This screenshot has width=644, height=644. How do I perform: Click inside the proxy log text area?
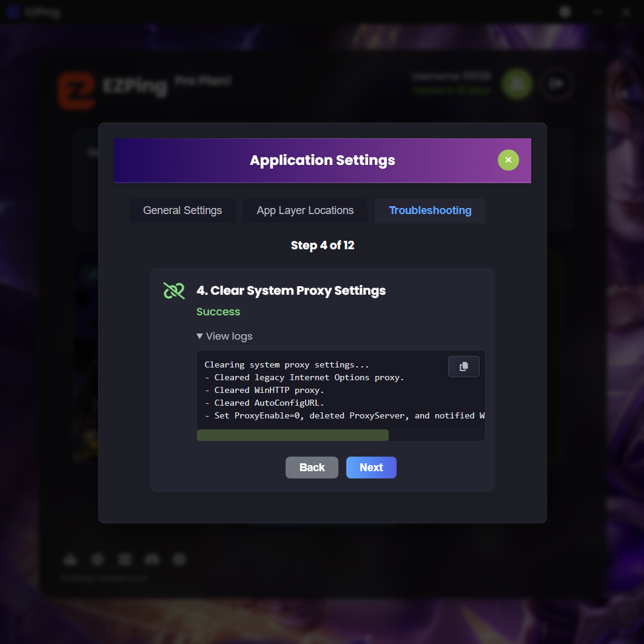point(341,390)
